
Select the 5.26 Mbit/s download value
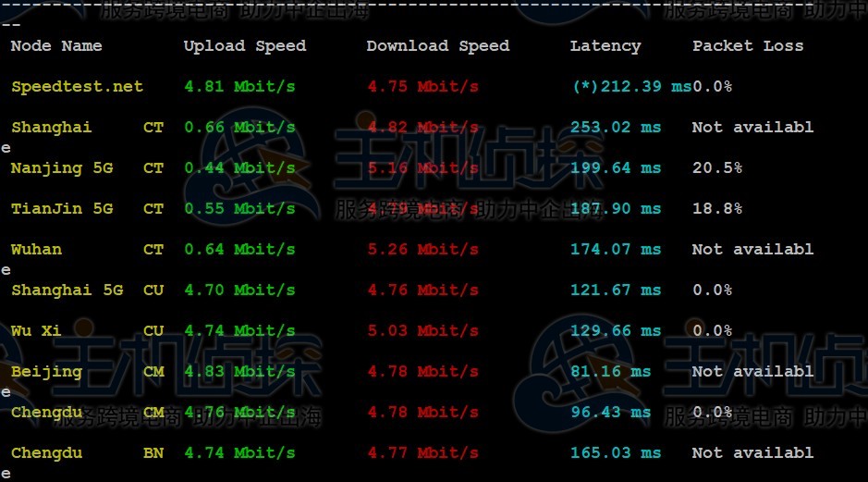click(x=423, y=249)
